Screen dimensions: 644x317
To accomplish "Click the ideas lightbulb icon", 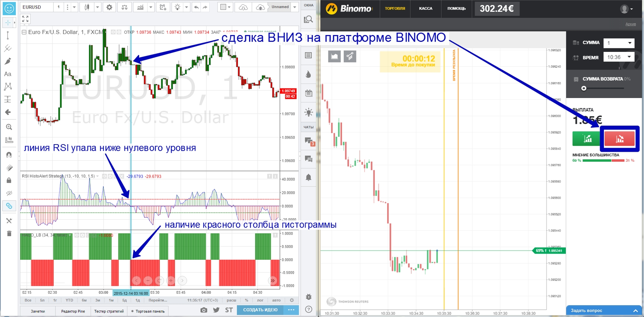I will click(x=177, y=7).
